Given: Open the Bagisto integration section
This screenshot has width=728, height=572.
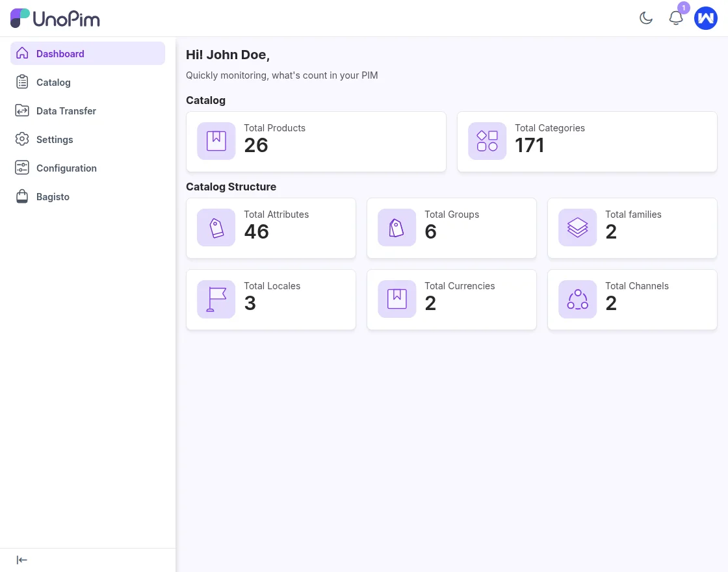Looking at the screenshot, I should coord(53,196).
